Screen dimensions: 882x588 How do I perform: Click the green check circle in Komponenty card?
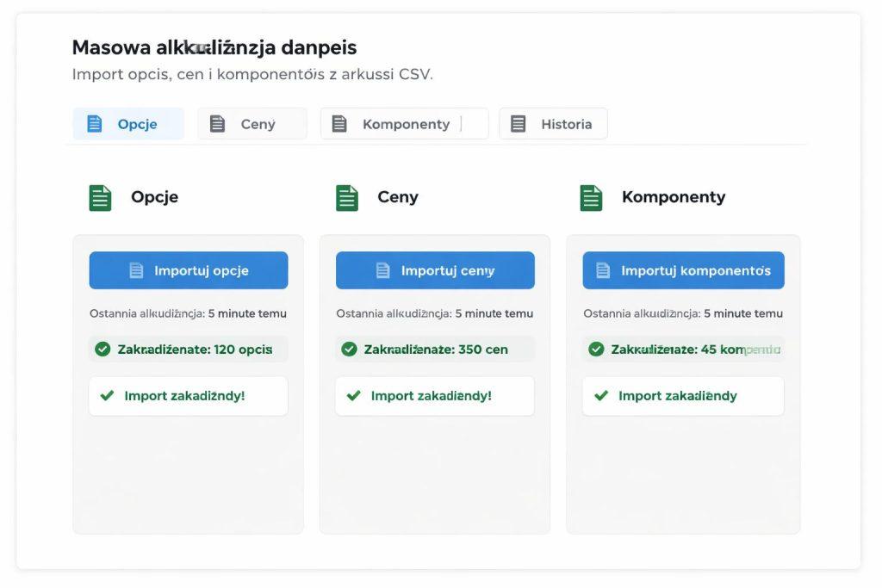pyautogui.click(x=596, y=349)
